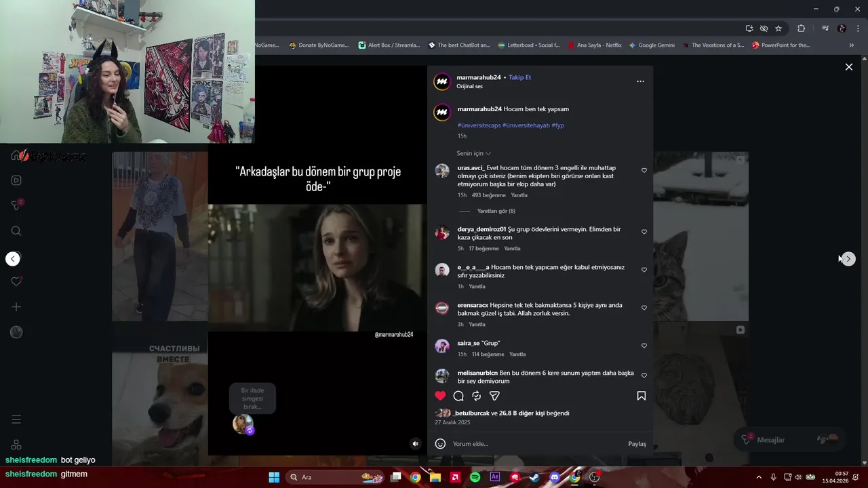Screen dimensions: 868x488
Task: Open the 'Donate ByNoGame...' bookmark
Action: point(319,45)
